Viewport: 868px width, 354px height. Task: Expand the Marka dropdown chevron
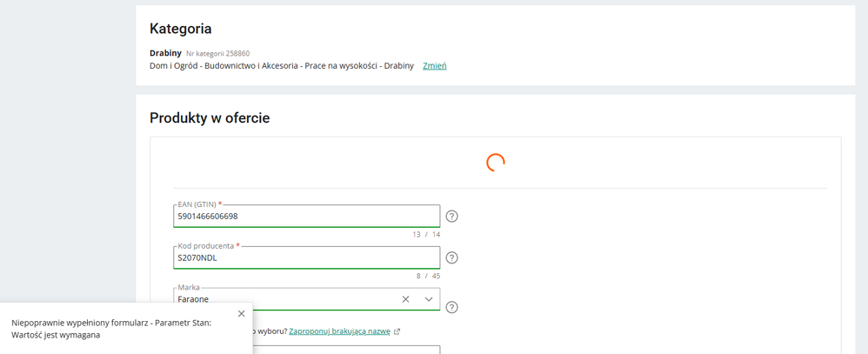coord(429,299)
